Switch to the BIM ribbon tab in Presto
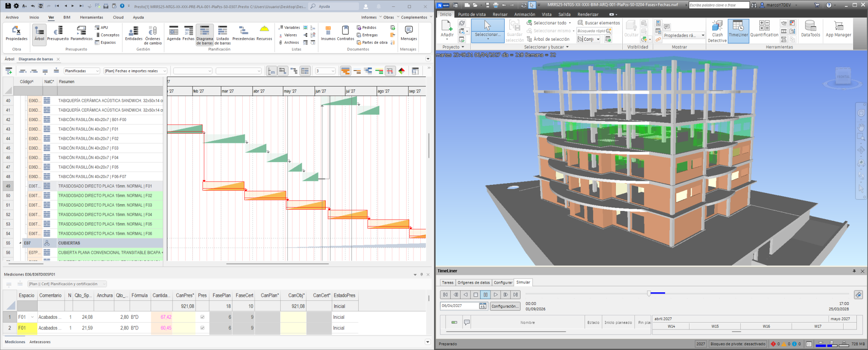868x350 pixels. pos(67,18)
